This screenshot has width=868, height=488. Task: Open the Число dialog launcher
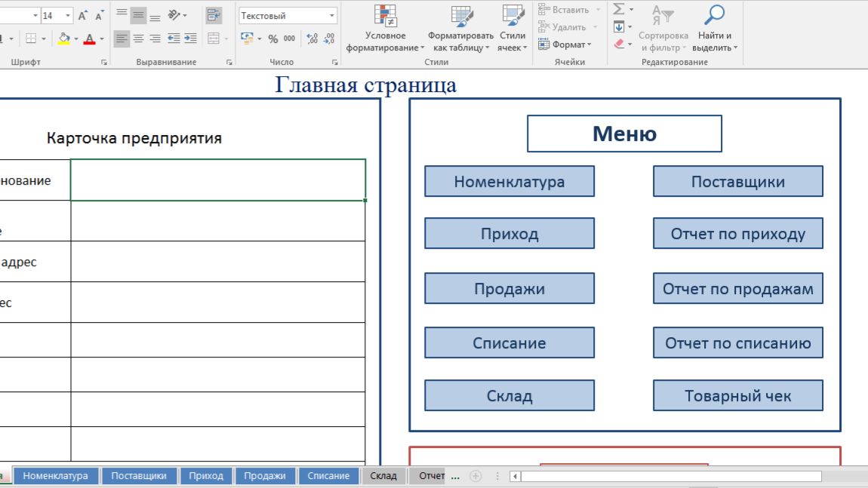335,63
